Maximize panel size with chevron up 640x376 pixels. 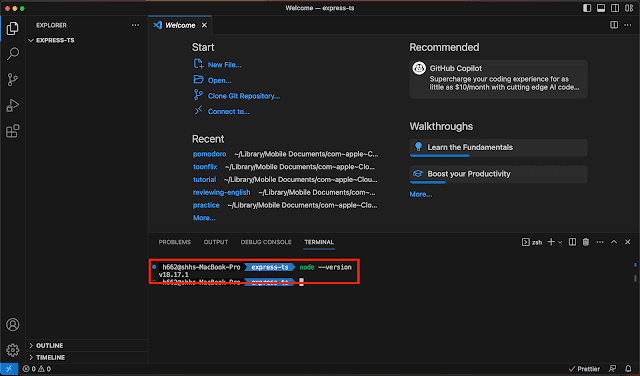tap(614, 242)
